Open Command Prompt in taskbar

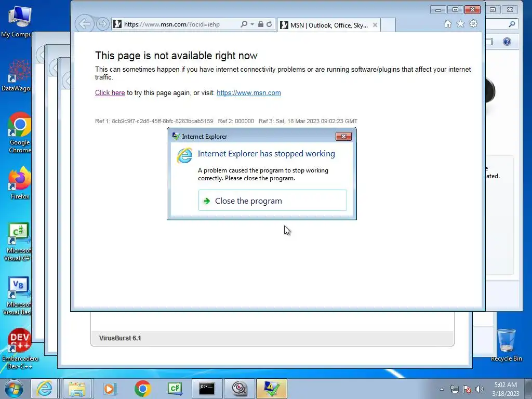[x=207, y=389]
